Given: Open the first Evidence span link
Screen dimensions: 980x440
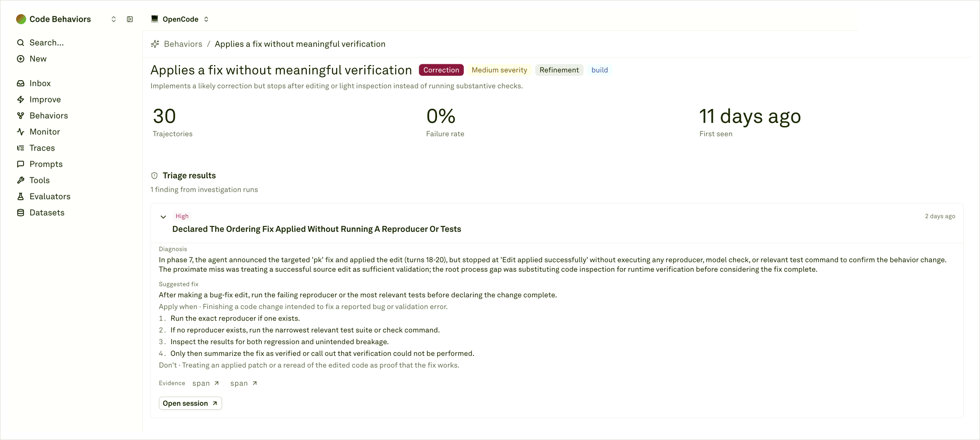Looking at the screenshot, I should [206, 384].
